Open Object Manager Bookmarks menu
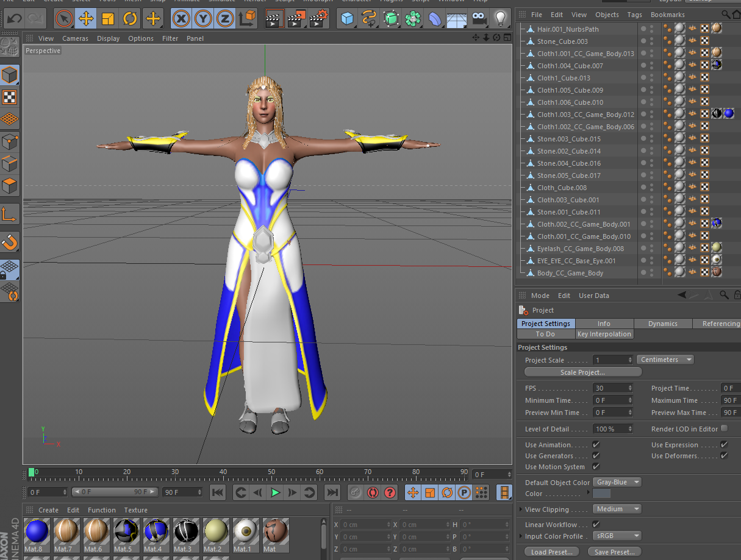The width and height of the screenshot is (741, 560). (x=667, y=15)
